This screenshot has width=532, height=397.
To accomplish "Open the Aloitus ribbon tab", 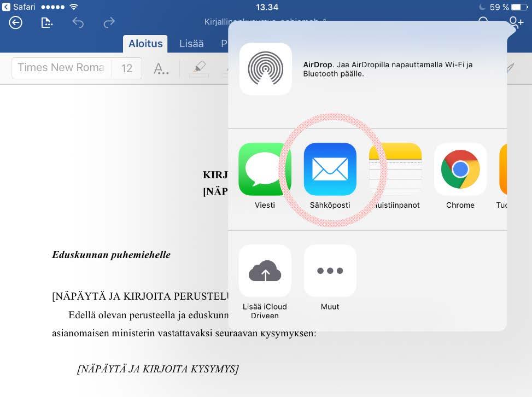I will tap(145, 44).
